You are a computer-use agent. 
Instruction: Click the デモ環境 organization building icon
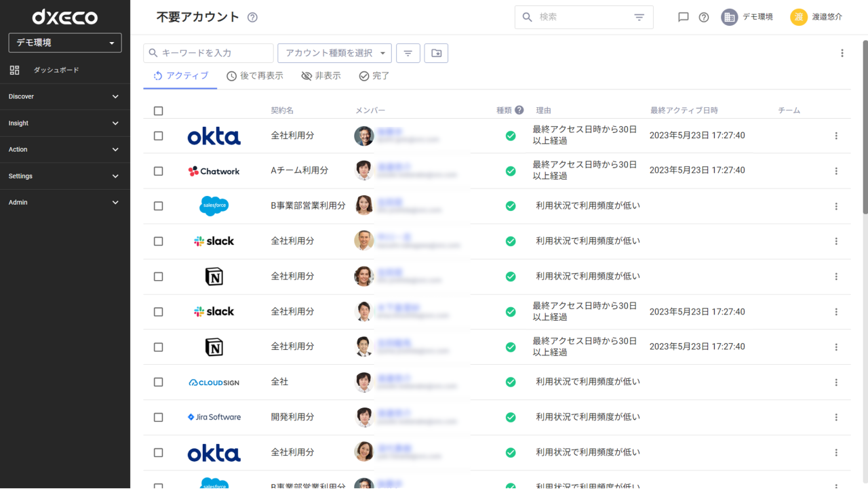tap(729, 18)
